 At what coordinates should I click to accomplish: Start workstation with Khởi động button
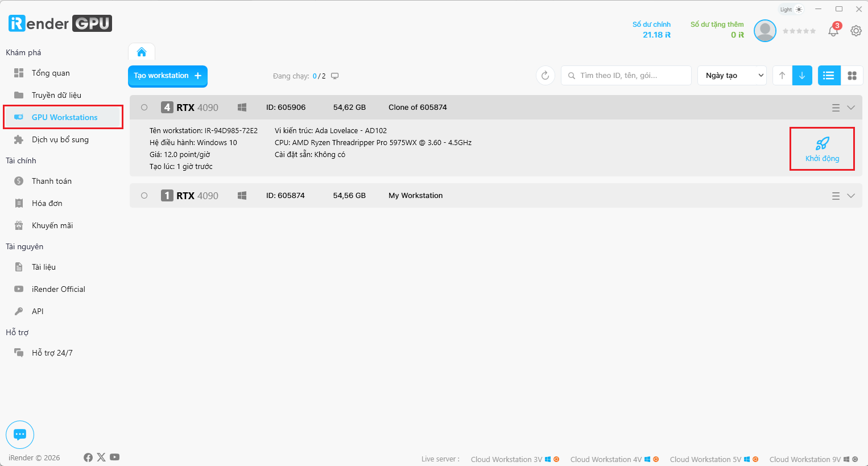[822, 149]
